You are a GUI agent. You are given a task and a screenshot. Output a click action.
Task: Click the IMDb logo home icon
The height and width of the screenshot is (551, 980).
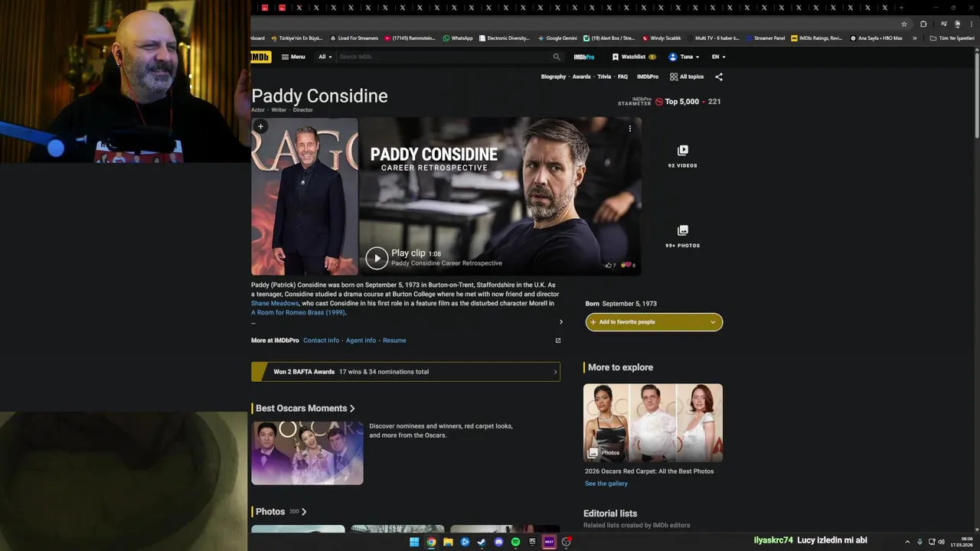tap(260, 57)
